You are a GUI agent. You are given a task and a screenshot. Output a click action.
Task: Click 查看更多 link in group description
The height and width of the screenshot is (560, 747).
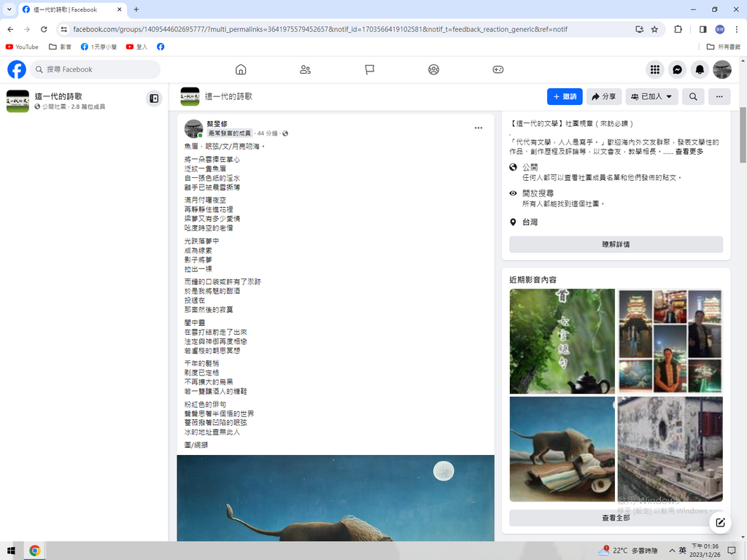(689, 152)
